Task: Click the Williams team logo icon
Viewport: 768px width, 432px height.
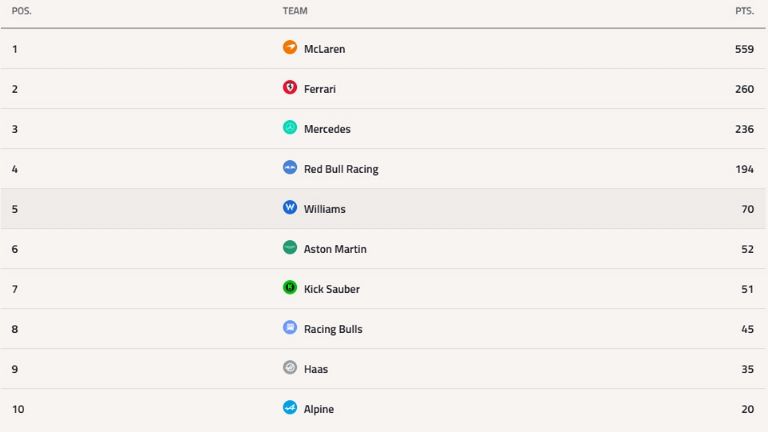Action: coord(290,208)
